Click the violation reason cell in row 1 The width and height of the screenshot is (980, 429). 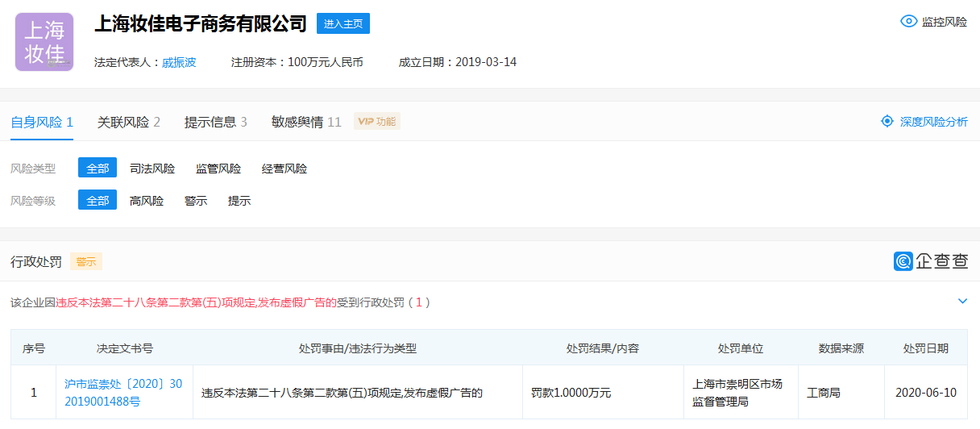(358, 393)
